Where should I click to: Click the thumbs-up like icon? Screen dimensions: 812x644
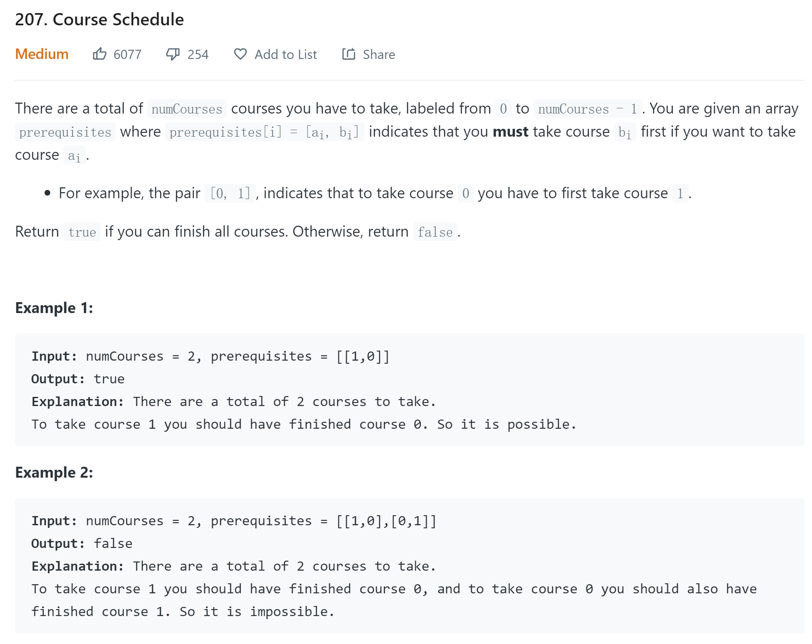(x=100, y=54)
